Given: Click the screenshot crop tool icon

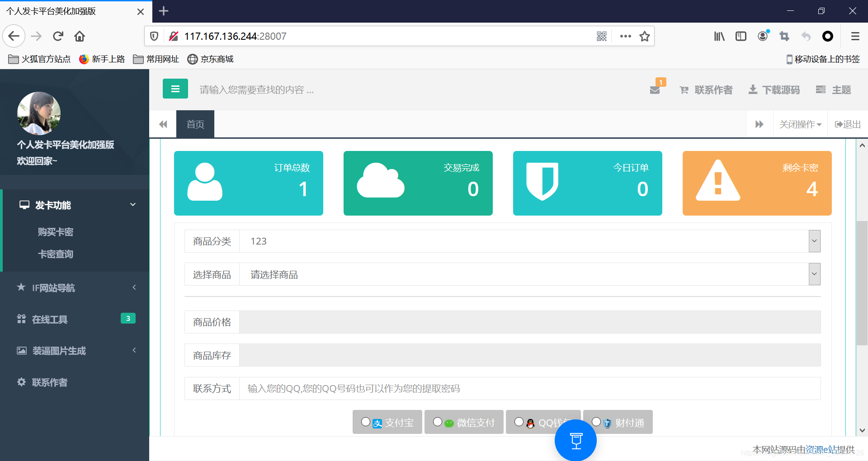Looking at the screenshot, I should 784,36.
